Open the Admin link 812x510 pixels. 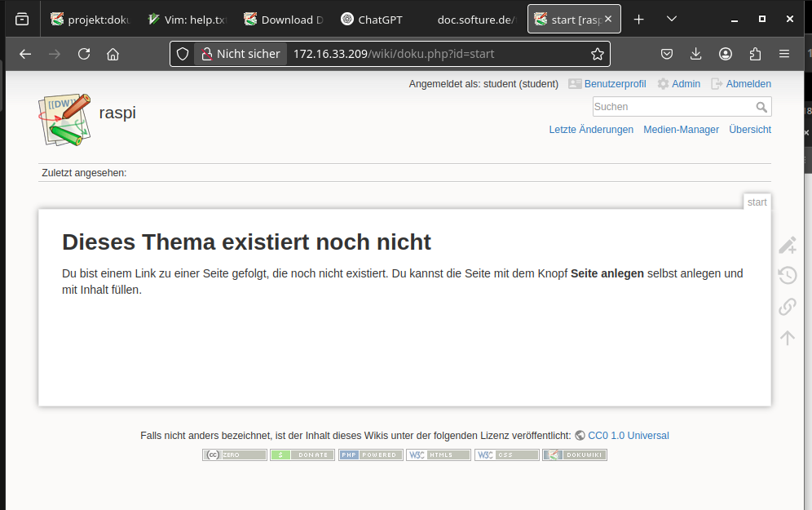679,84
